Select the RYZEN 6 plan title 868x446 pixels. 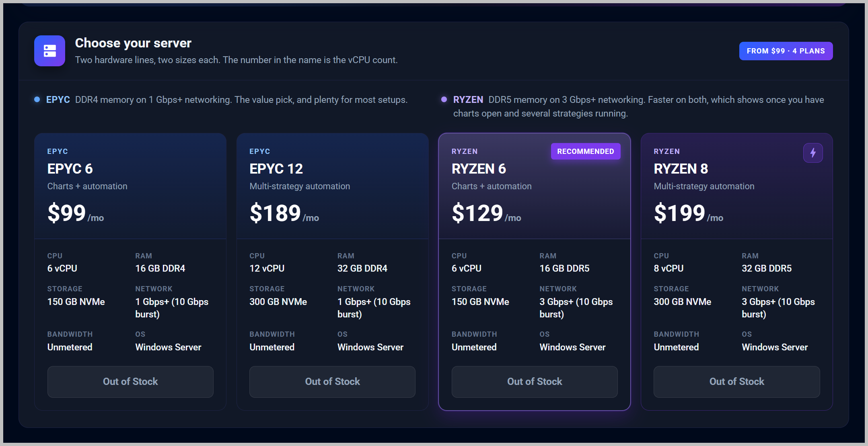click(x=479, y=169)
